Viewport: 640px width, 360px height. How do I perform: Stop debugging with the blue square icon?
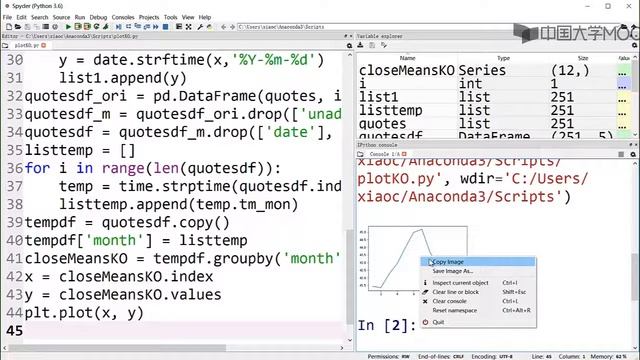[165, 27]
